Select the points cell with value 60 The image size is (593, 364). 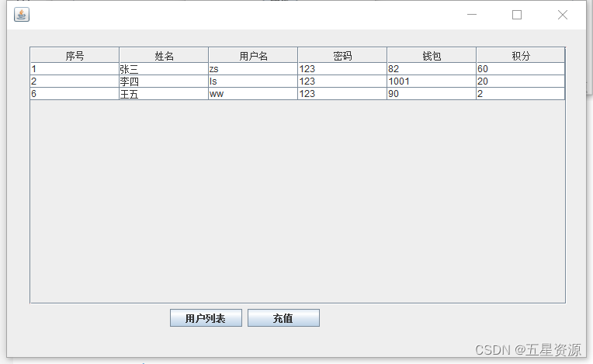[521, 69]
